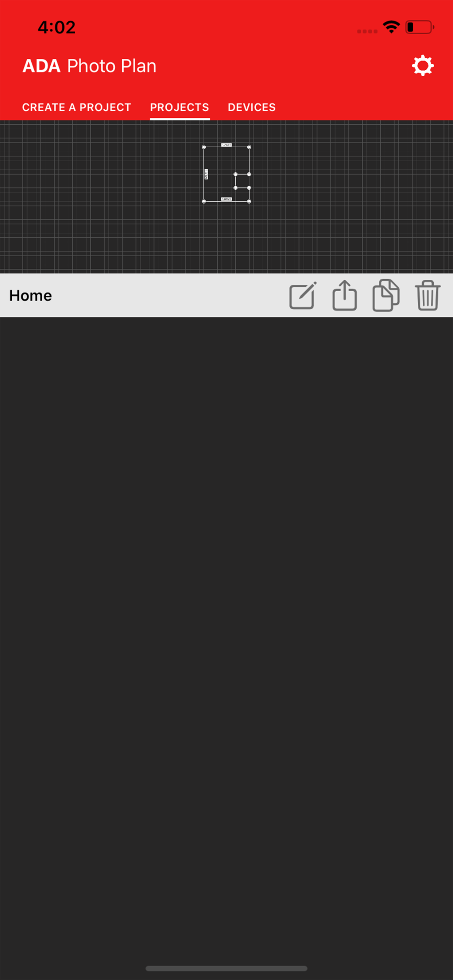
Task: Tap the top wall dimension label
Action: 226,145
